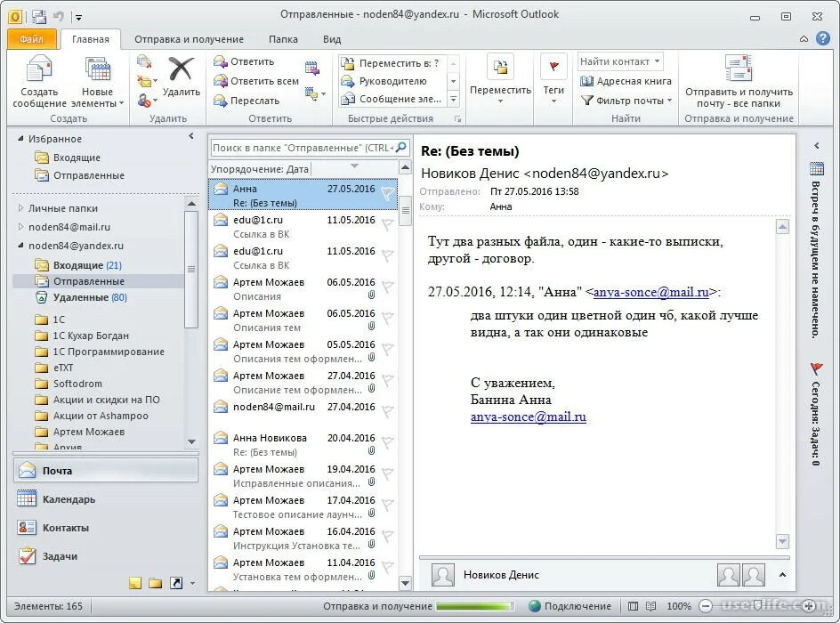The width and height of the screenshot is (840, 623).
Task: Click the Meeting reply icon
Action: pos(312,68)
